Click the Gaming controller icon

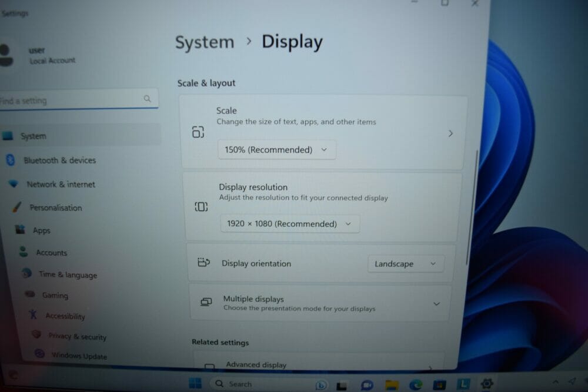30,294
